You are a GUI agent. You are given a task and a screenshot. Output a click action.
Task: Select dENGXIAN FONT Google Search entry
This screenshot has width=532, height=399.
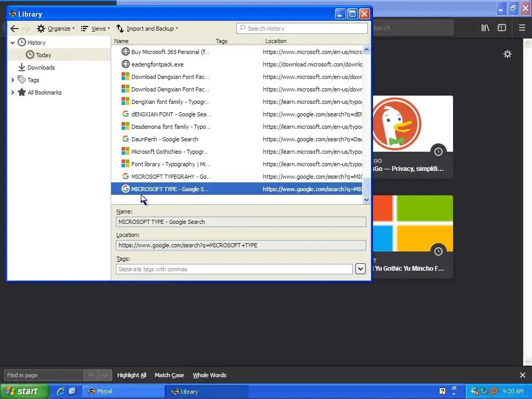pyautogui.click(x=237, y=114)
